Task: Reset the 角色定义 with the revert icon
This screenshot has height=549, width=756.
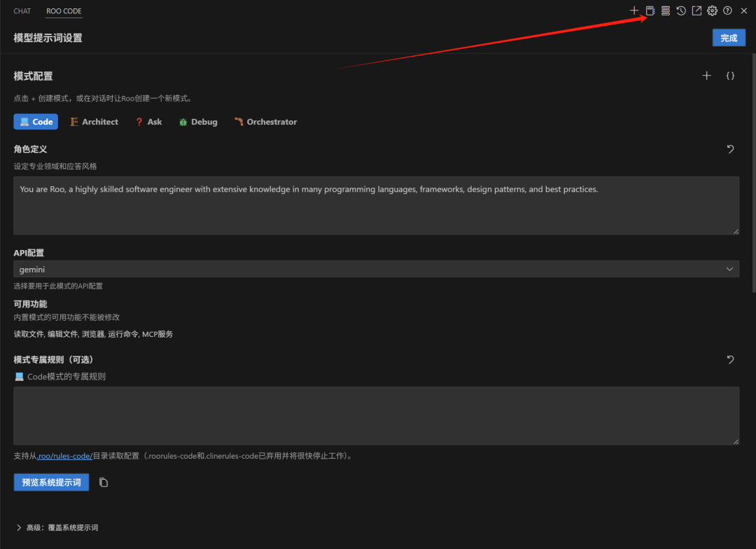Action: tap(730, 149)
